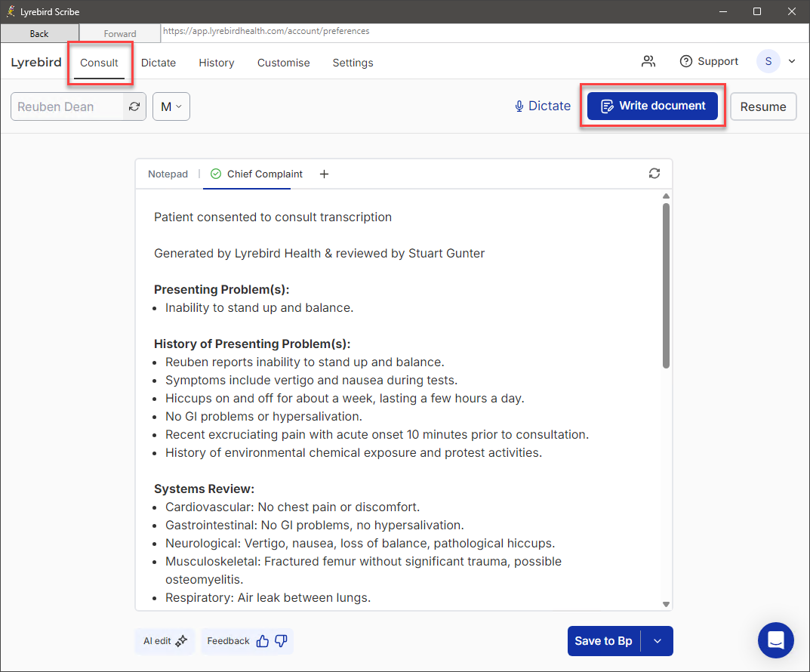The width and height of the screenshot is (810, 672).
Task: Open the team members icon
Action: [x=648, y=61]
